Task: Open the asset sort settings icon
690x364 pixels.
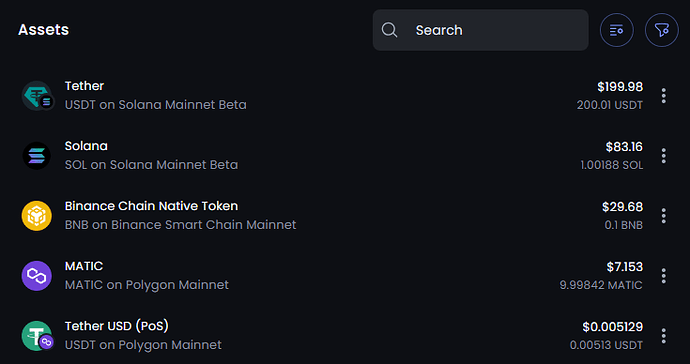Action: [x=617, y=30]
